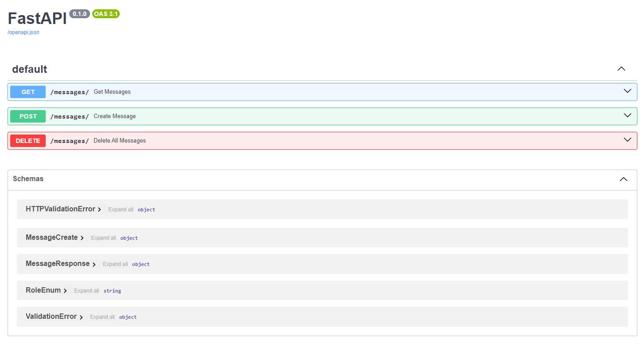Click Expand all for RoleEnum
644x345 pixels.
tap(86, 291)
